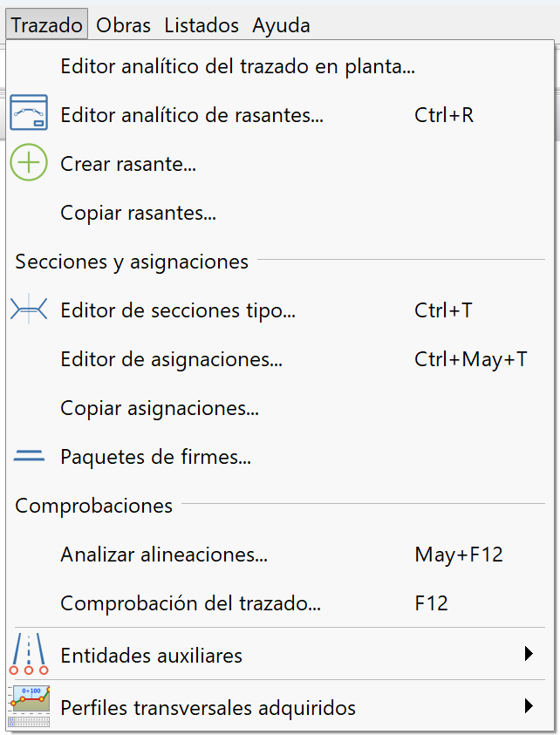560x735 pixels.
Task: Open Editor analítico del trazado en planta
Action: (236, 65)
